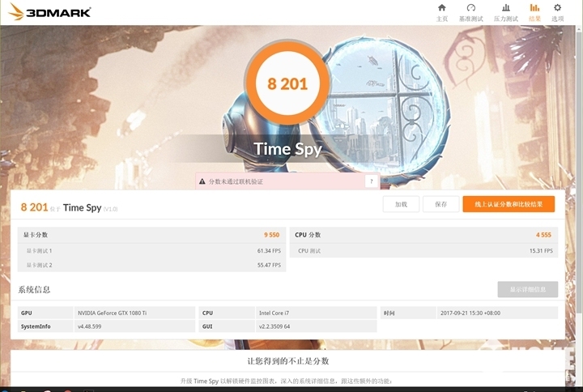Click the orange online compare results button
The width and height of the screenshot is (583, 392).
point(509,204)
